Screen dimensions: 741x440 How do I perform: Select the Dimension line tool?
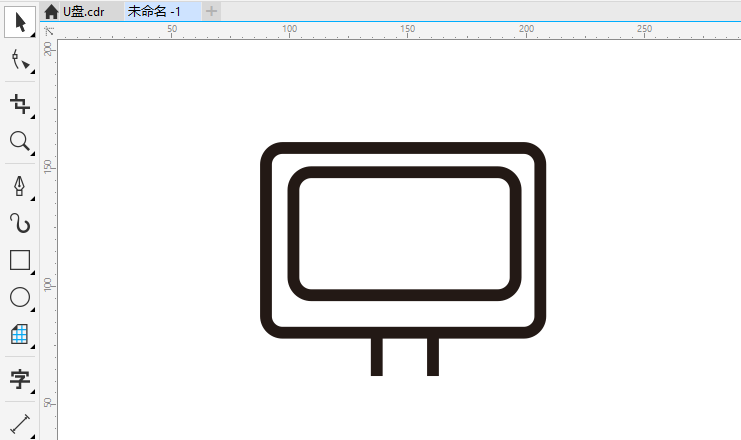[20, 423]
